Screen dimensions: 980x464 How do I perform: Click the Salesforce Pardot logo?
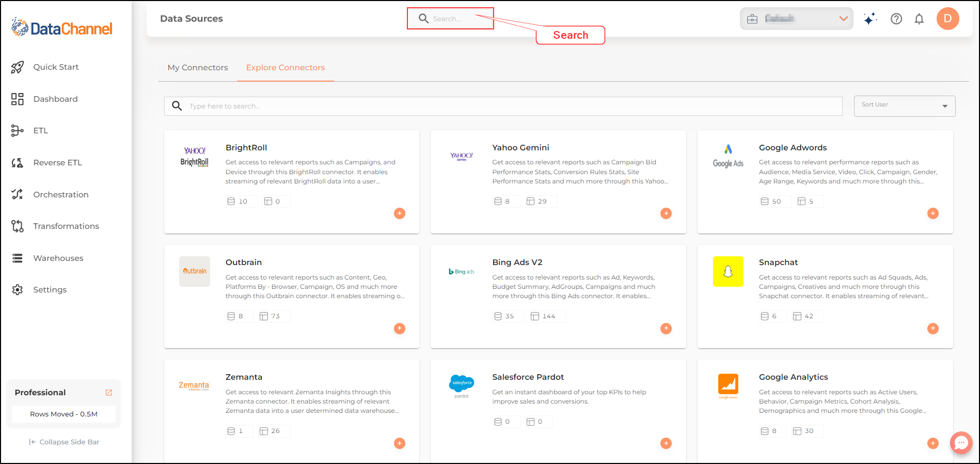[462, 386]
